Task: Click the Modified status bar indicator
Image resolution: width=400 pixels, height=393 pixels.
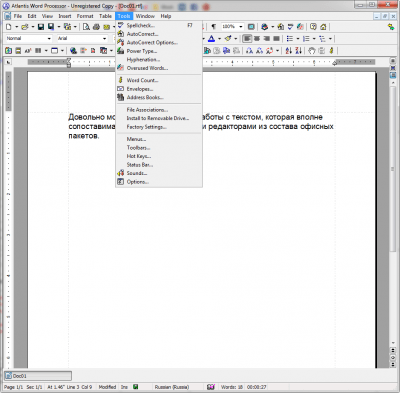Action: coord(107,387)
